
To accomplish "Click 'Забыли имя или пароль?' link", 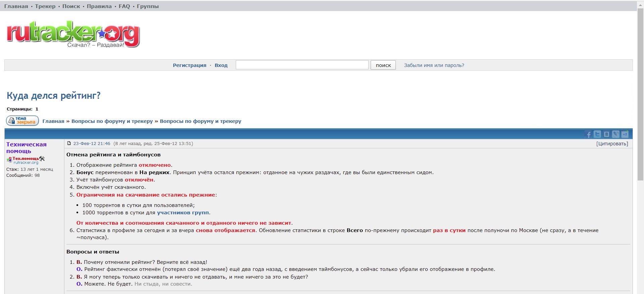I will [x=434, y=65].
